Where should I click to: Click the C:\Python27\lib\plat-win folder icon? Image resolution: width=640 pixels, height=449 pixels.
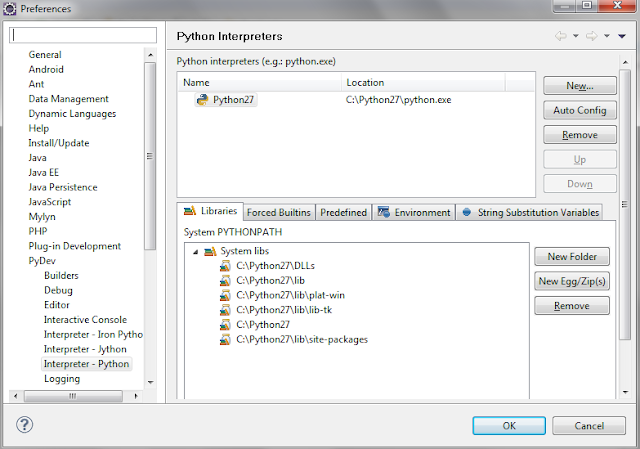coord(225,295)
